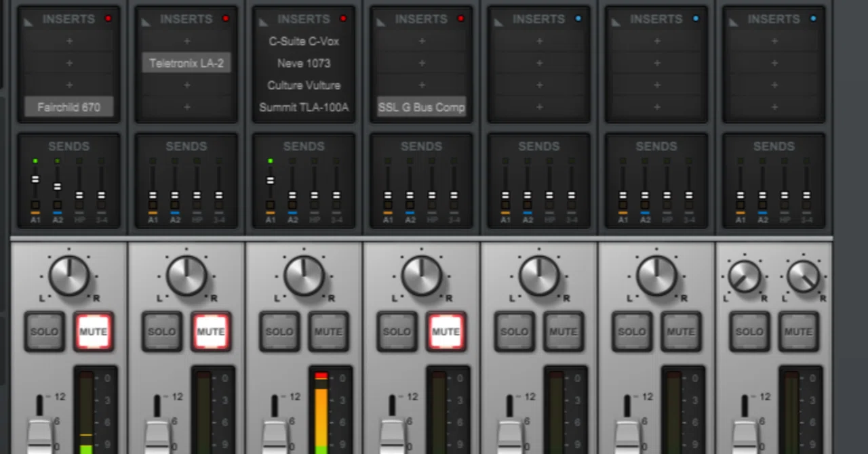Expand inserts triangle on the Fairchild channel

(x=28, y=22)
